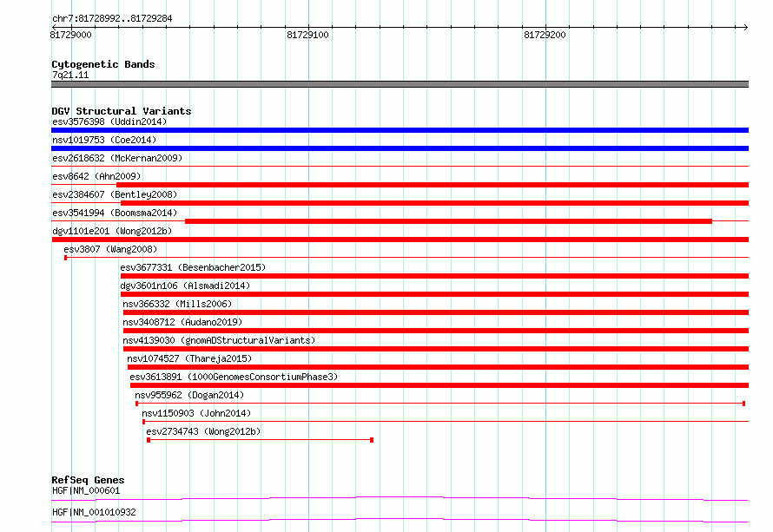Image resolution: width=773 pixels, height=532 pixels.
Task: Click the red esv3677331 variant bar
Action: coord(434,276)
